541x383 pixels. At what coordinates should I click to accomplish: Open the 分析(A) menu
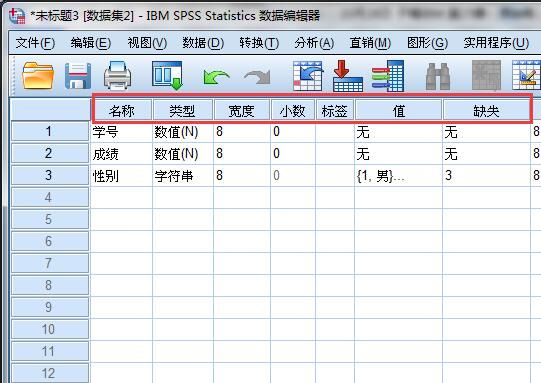(x=314, y=43)
